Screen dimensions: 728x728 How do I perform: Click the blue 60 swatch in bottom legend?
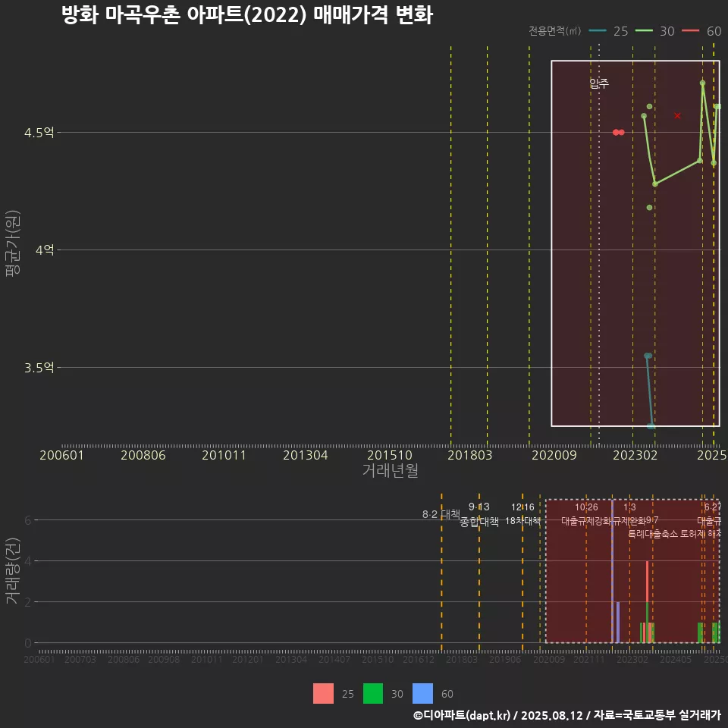[422, 693]
